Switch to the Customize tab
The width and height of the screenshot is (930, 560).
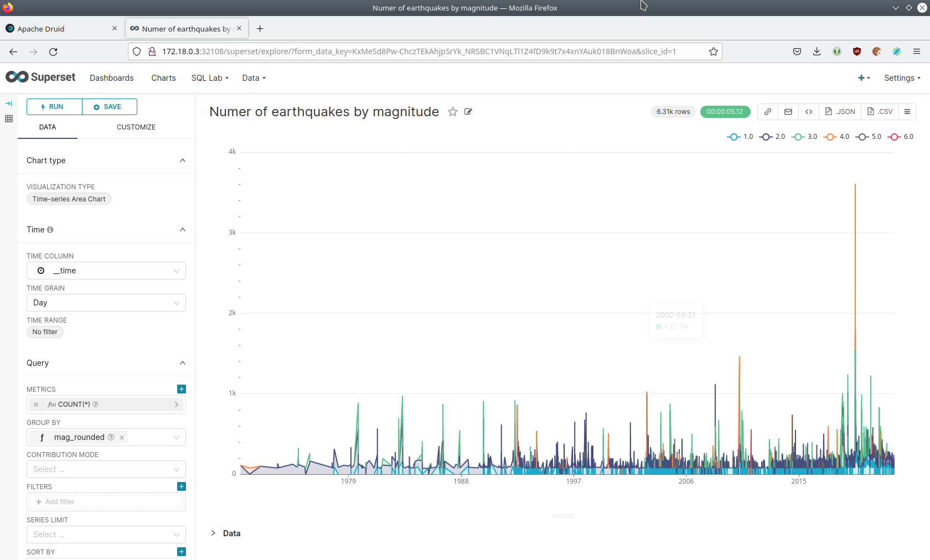136,127
